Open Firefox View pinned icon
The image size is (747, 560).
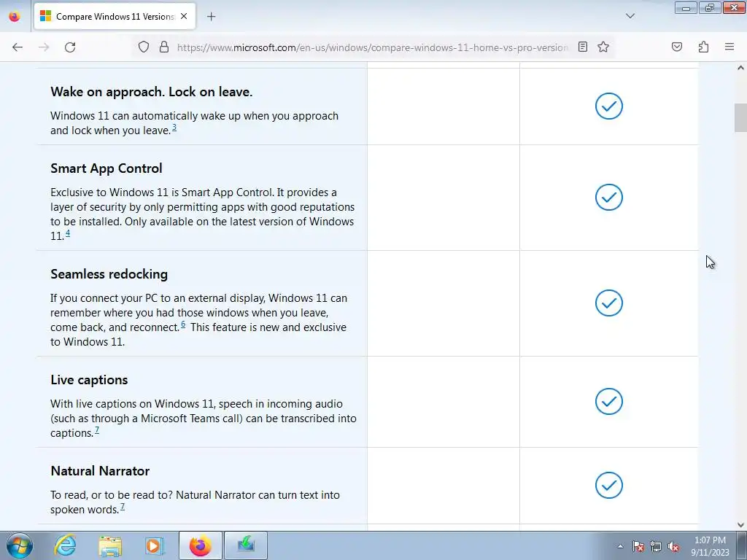pyautogui.click(x=15, y=16)
